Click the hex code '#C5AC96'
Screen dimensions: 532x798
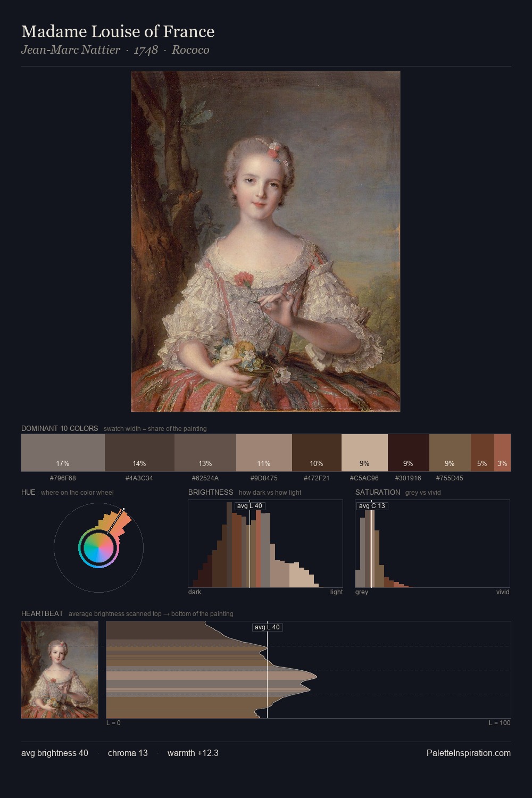[364, 478]
